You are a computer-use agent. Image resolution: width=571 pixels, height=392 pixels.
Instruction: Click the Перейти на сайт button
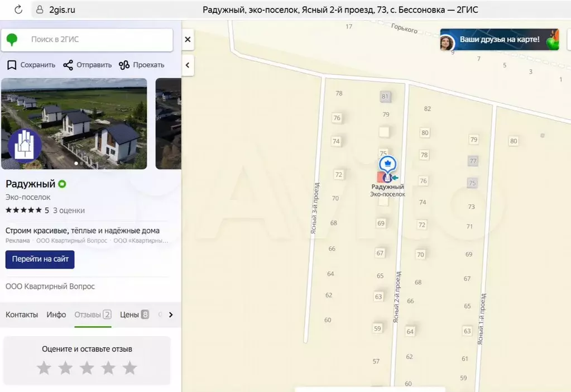click(x=40, y=259)
